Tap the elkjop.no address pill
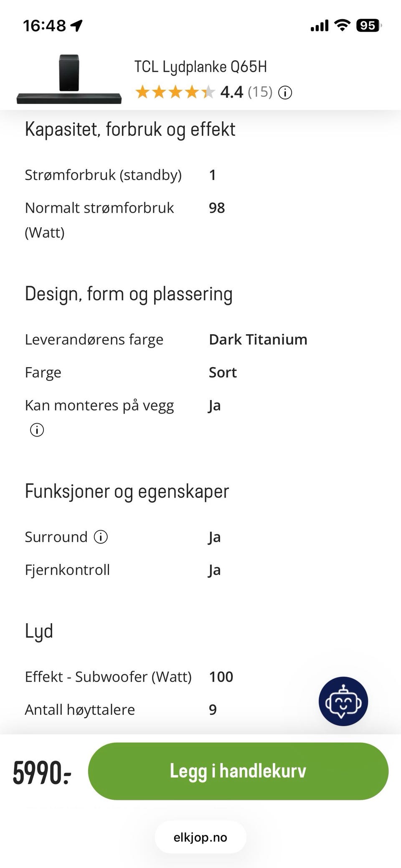 tap(200, 837)
